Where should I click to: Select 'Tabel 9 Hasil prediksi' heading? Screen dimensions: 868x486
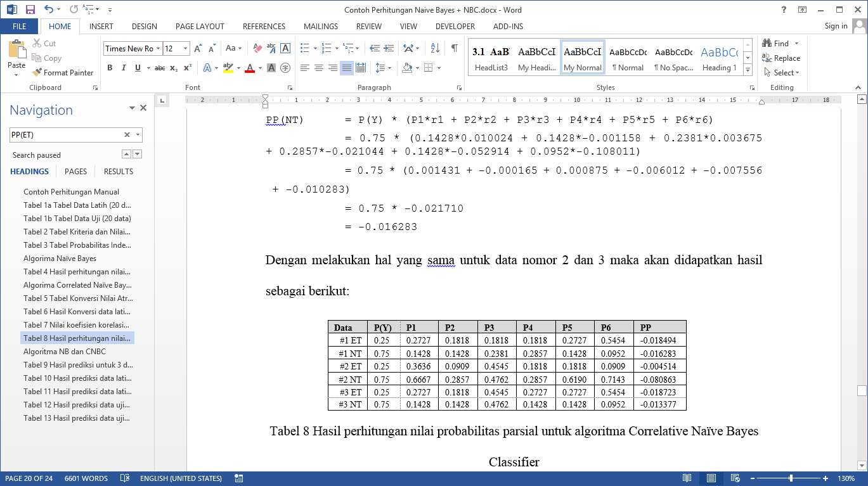pos(78,365)
